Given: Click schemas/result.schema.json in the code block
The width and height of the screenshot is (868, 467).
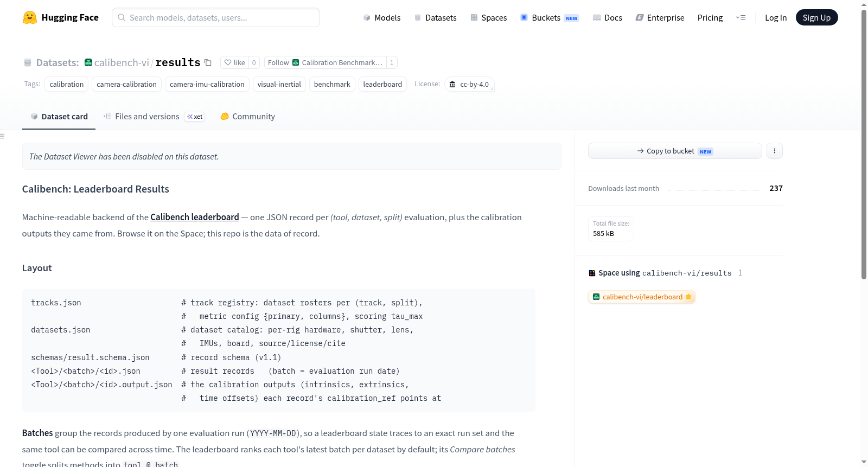Looking at the screenshot, I should pyautogui.click(x=90, y=357).
